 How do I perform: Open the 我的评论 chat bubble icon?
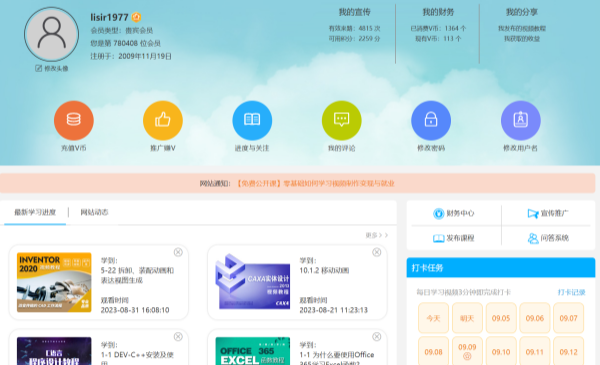[341, 120]
